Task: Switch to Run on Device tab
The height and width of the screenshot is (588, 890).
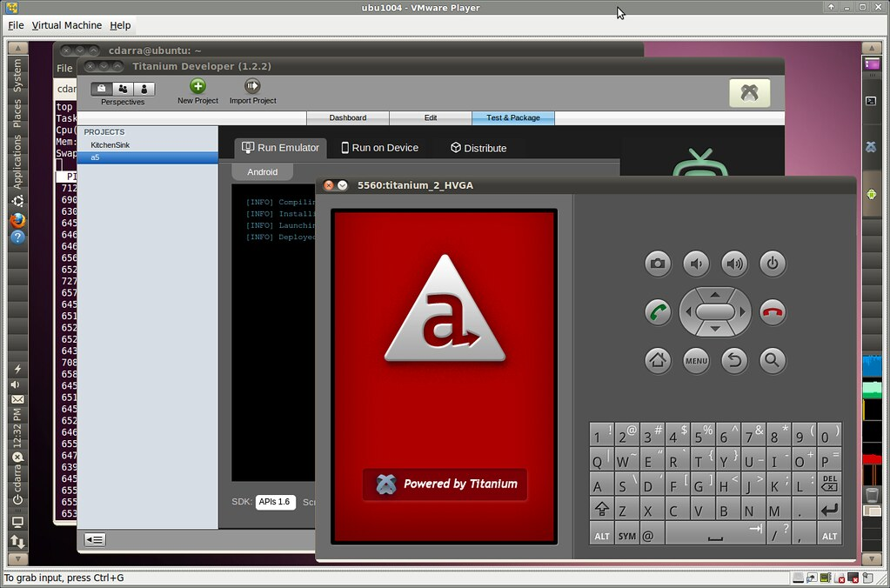Action: click(379, 148)
